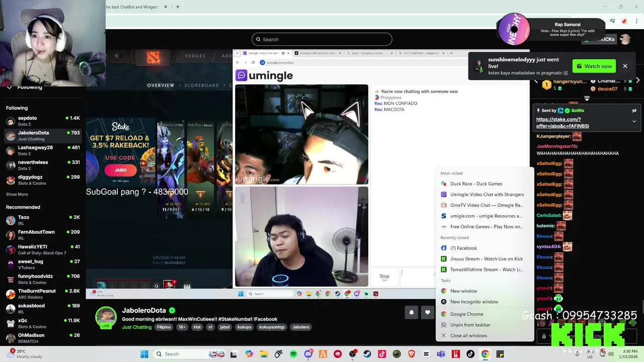Image resolution: width=644 pixels, height=362 pixels.
Task: Open a new Chrome tab
Action: point(178,7)
